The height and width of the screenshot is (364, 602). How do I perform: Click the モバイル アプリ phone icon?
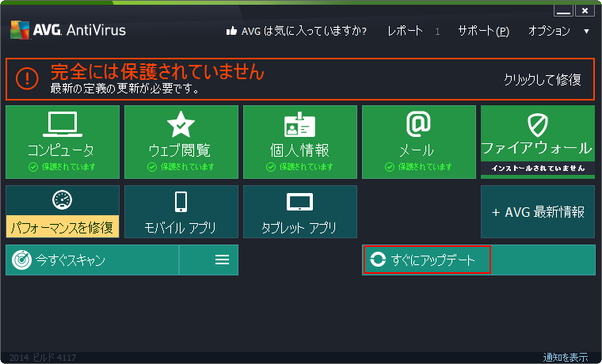[x=181, y=202]
